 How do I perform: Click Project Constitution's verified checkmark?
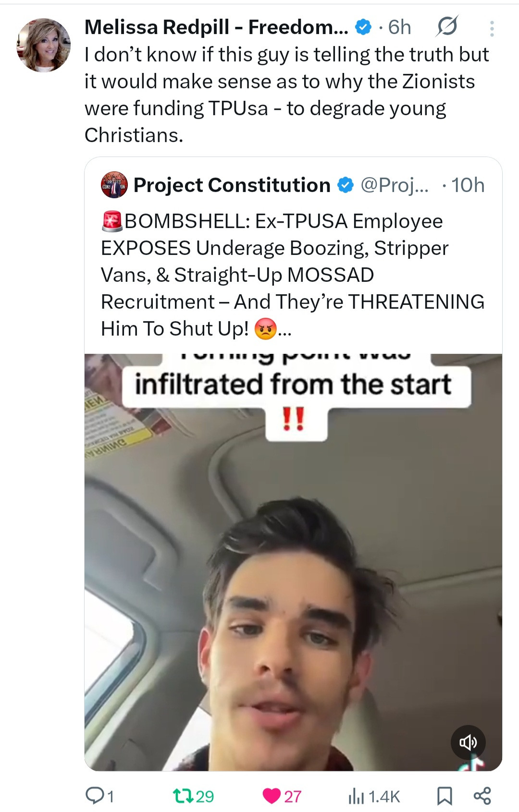346,185
